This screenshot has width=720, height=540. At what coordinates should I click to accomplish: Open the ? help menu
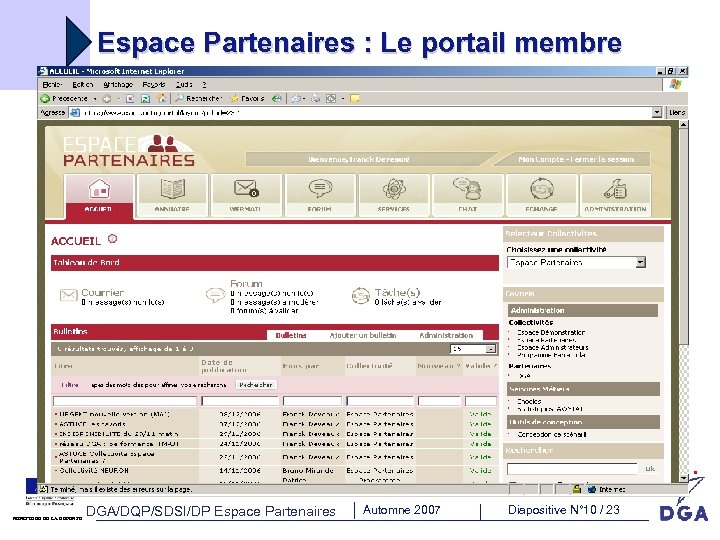tap(204, 84)
